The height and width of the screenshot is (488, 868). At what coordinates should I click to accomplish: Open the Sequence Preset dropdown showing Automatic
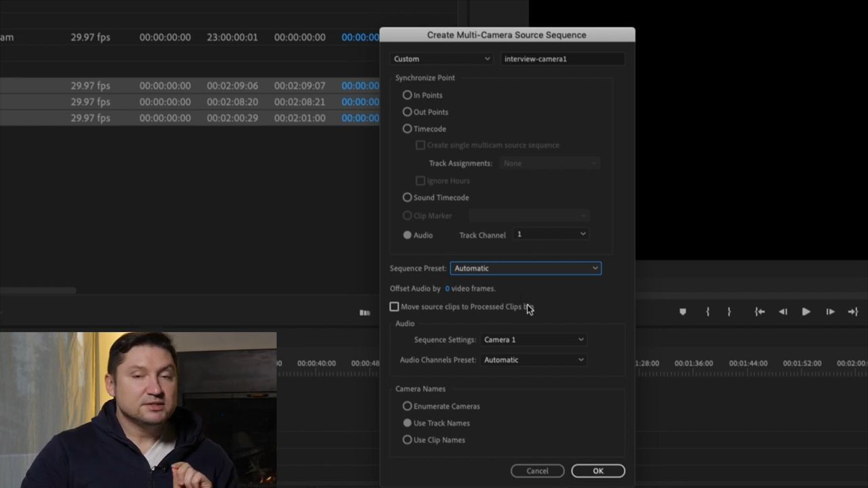[526, 268]
